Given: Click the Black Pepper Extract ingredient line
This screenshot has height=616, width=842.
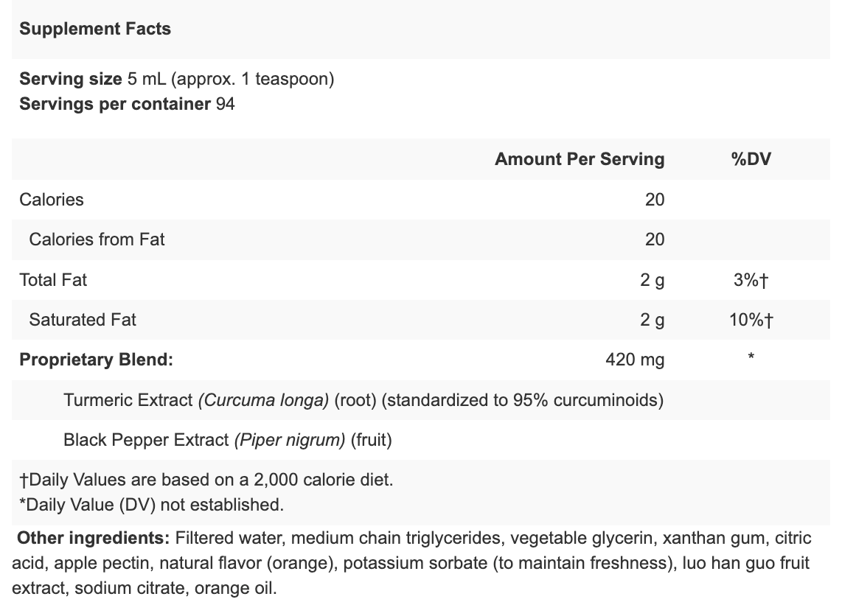Looking at the screenshot, I should [227, 441].
